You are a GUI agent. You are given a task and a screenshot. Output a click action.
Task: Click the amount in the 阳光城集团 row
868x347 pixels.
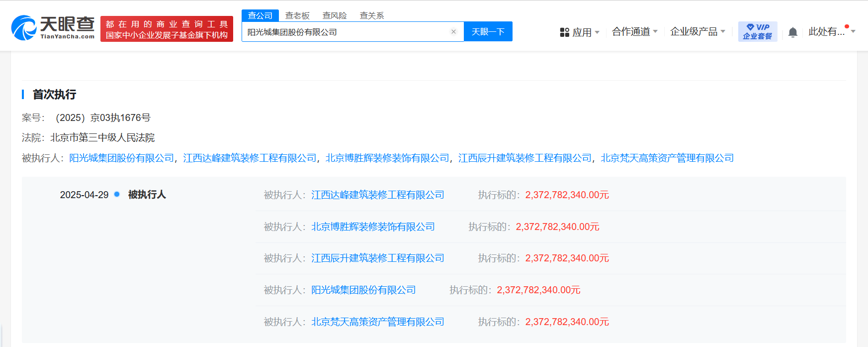(539, 290)
